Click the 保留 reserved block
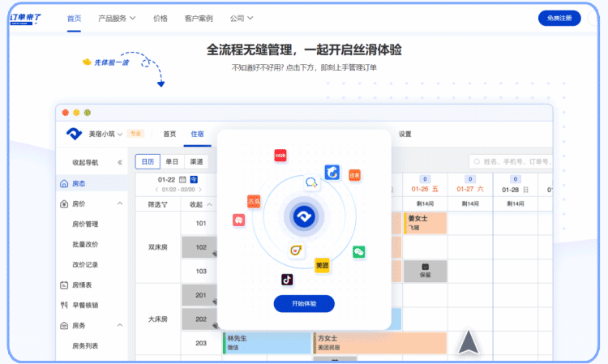Screen dimensions: 608x364 point(425,271)
